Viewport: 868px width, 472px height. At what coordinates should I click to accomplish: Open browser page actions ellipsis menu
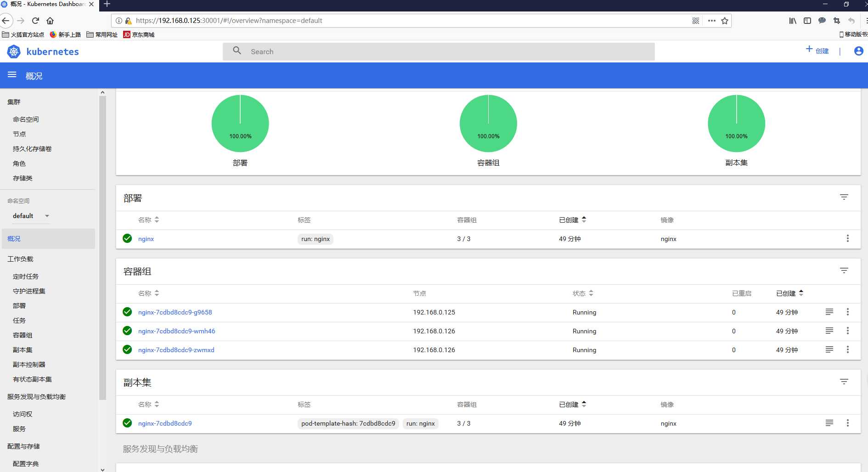pos(711,21)
